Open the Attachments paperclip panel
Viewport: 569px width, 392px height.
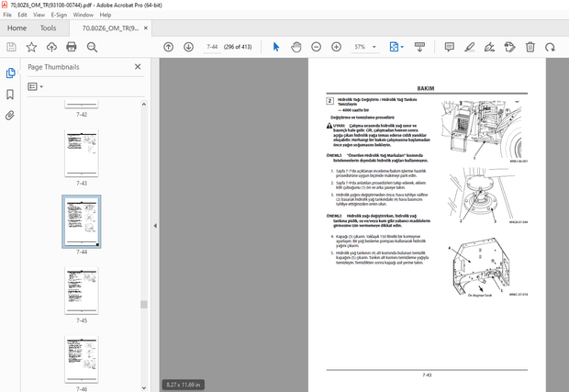tap(10, 116)
